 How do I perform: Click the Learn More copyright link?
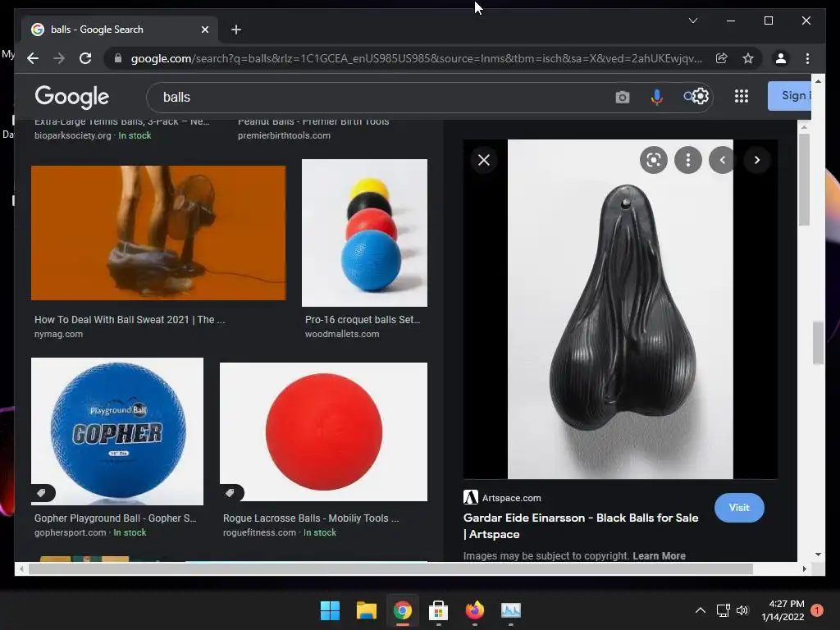(659, 556)
